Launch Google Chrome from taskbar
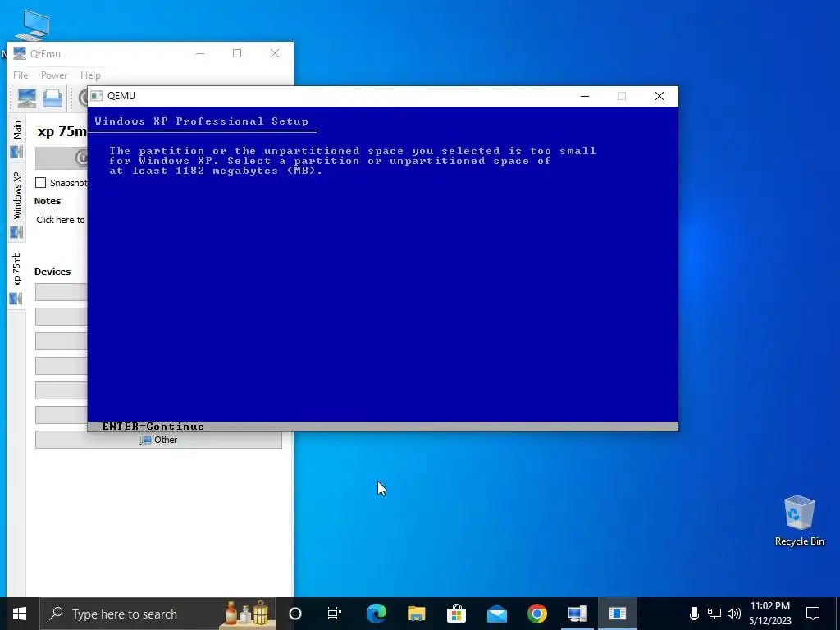 [x=536, y=614]
